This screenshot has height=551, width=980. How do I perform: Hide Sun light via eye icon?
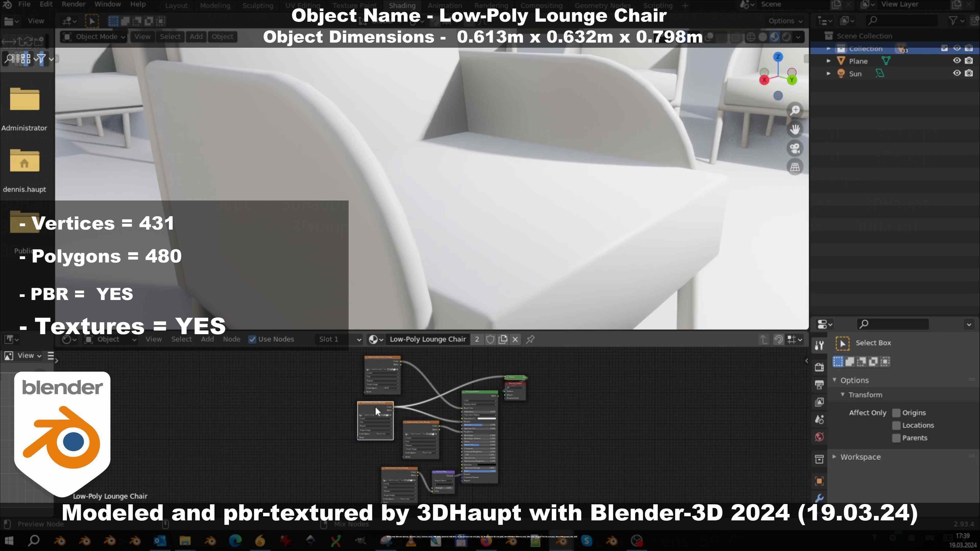[957, 73]
